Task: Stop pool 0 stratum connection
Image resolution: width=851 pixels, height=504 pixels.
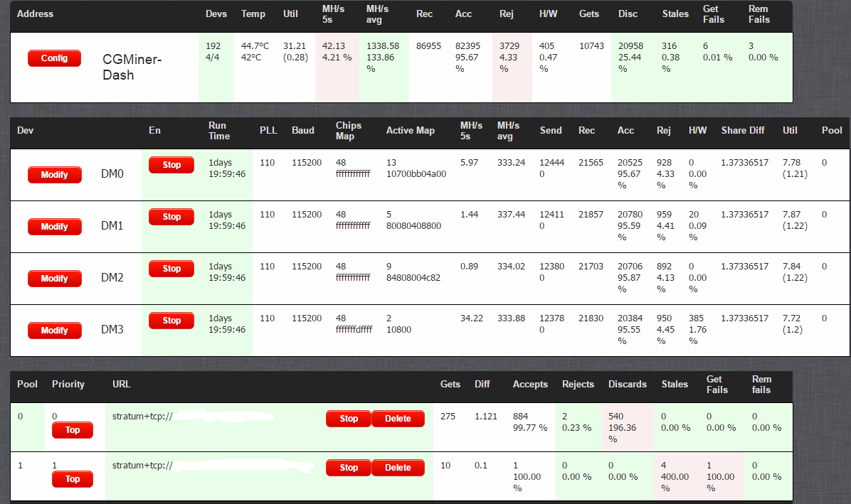Action: click(349, 419)
